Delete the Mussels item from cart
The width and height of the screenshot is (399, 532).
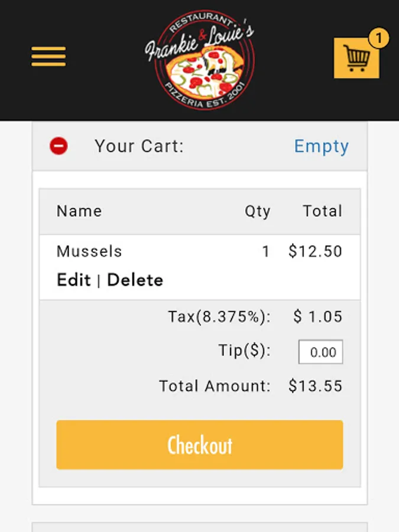coord(135,280)
